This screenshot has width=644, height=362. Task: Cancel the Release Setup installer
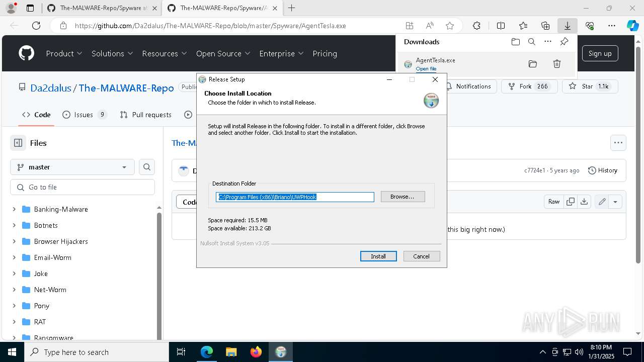422,256
